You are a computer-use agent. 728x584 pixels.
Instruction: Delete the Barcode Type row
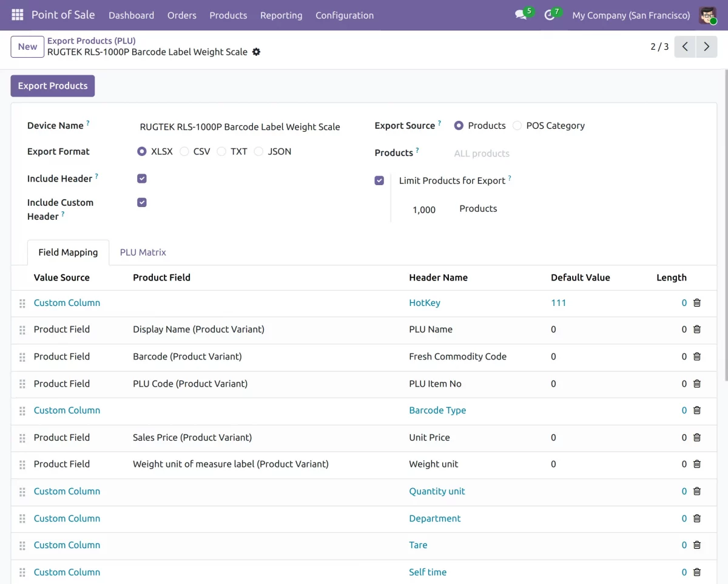(697, 410)
